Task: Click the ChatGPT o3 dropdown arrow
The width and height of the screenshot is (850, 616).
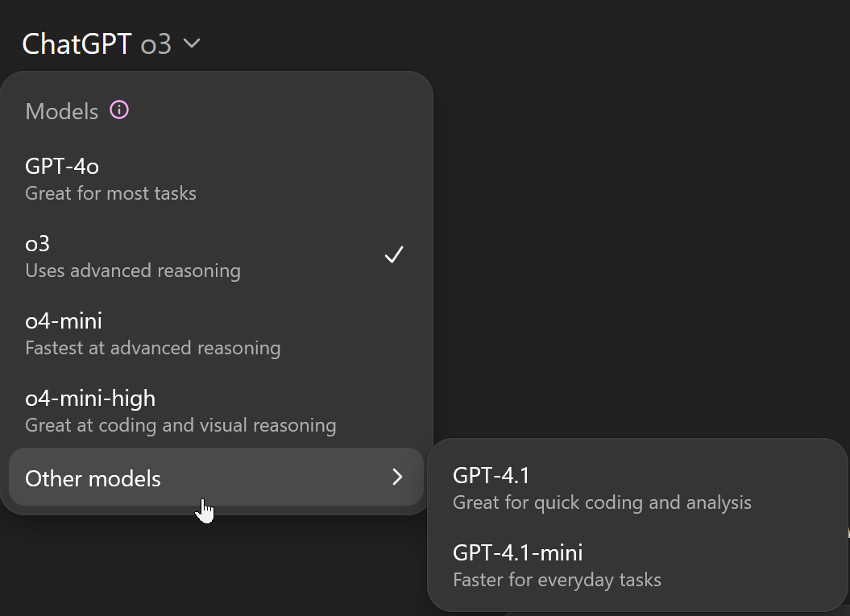Action: tap(192, 43)
